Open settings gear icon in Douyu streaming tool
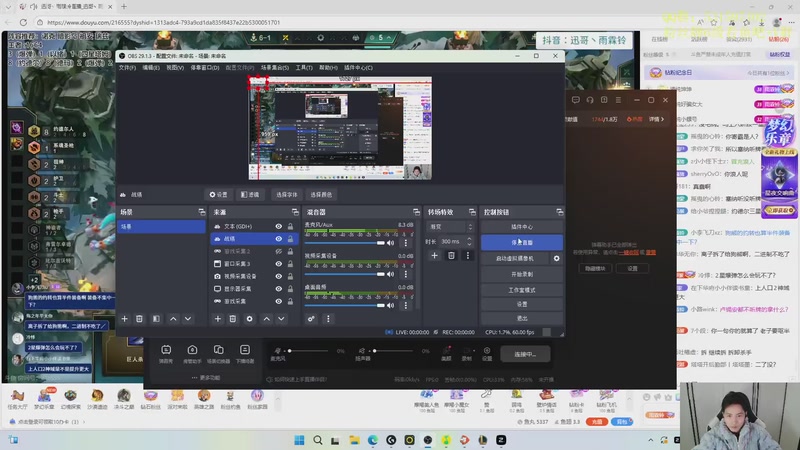Image resolution: width=800 pixels, height=450 pixels. 487,353
